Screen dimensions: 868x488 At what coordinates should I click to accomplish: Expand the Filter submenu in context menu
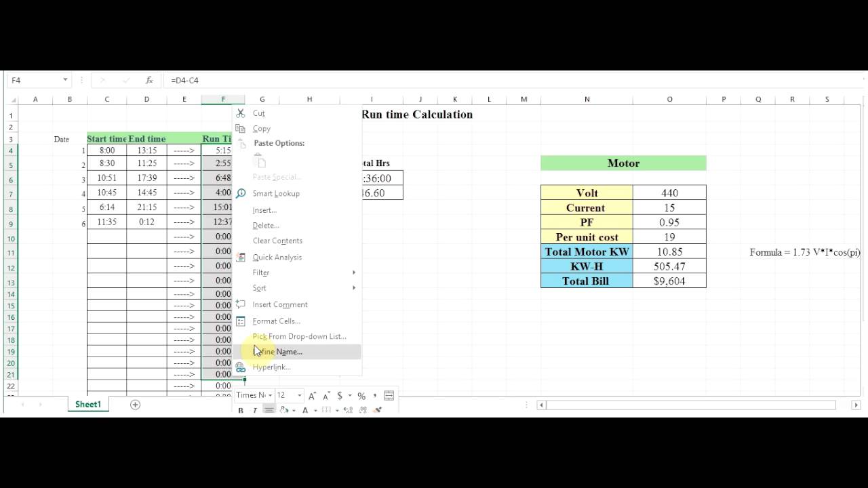pos(353,272)
